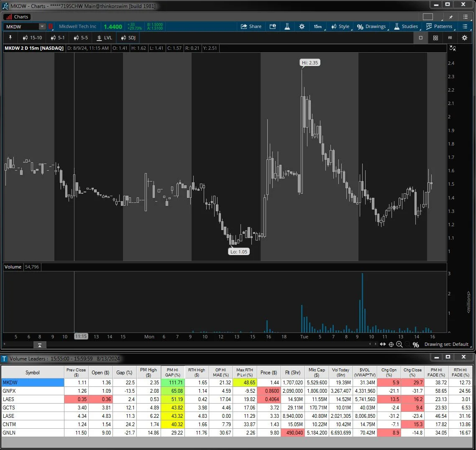The image size is (476, 450).
Task: Sort by Vol Today (Shr) column header
Action: coord(340,372)
